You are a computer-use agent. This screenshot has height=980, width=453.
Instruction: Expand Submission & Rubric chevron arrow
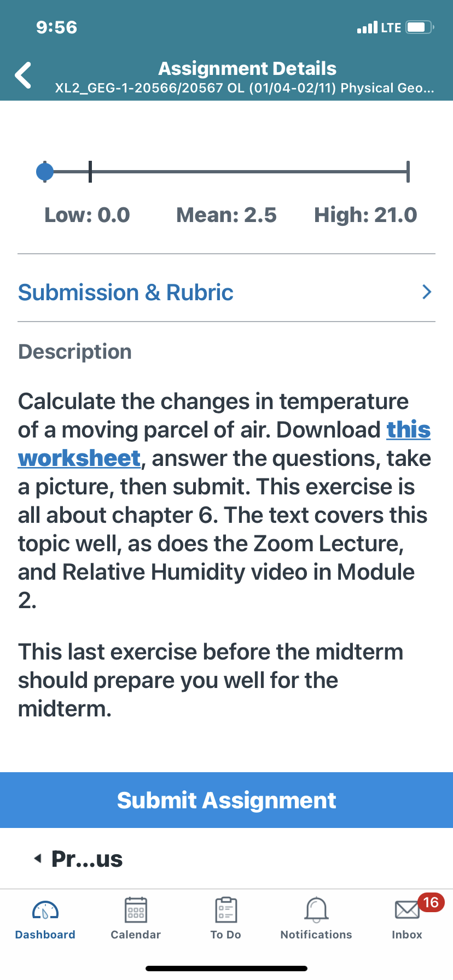427,292
